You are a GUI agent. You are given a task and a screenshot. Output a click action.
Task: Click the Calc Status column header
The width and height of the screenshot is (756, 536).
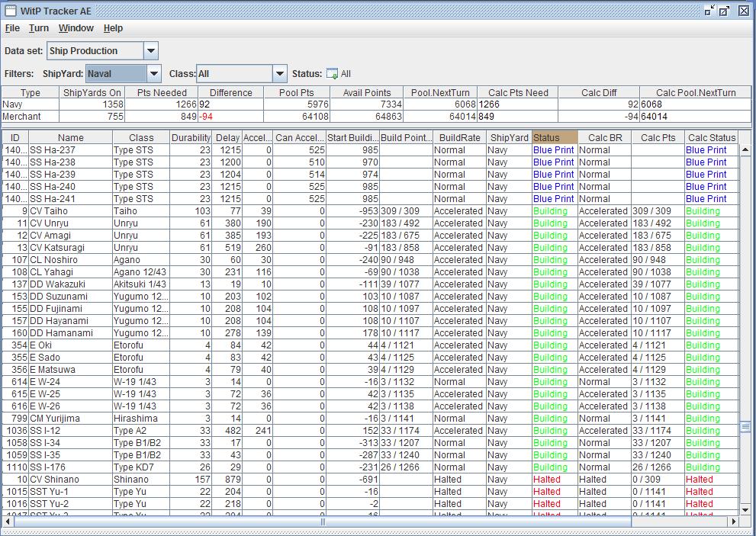(x=712, y=138)
